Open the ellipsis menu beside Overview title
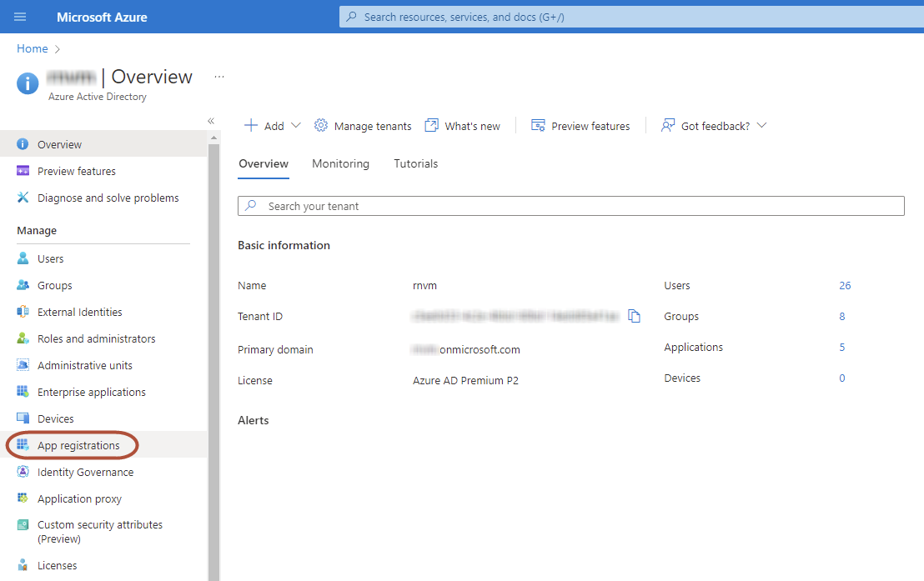The width and height of the screenshot is (924, 581). tap(219, 77)
